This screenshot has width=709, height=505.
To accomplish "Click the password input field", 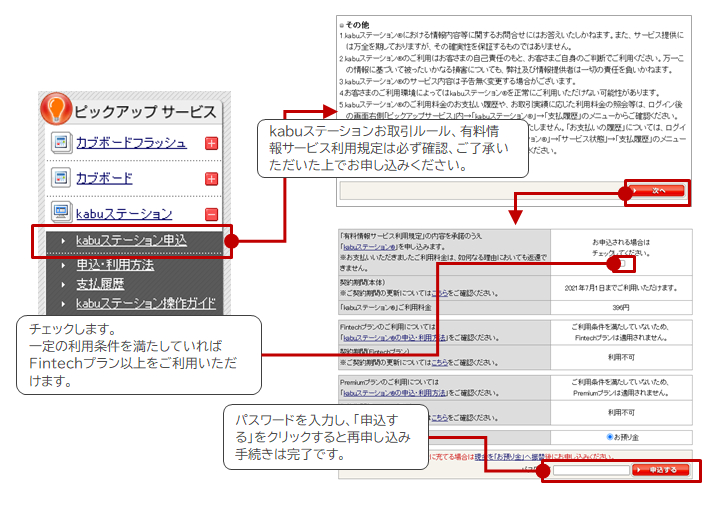I will pyautogui.click(x=591, y=470).
